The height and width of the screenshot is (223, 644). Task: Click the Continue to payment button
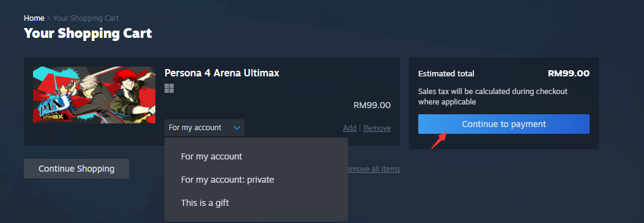503,124
